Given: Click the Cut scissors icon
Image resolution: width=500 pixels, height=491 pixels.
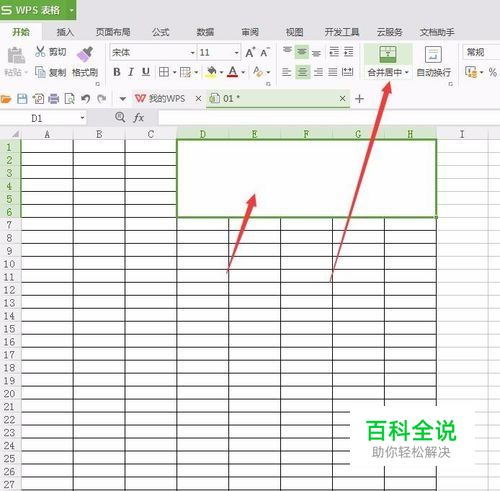Looking at the screenshot, I should 40,52.
